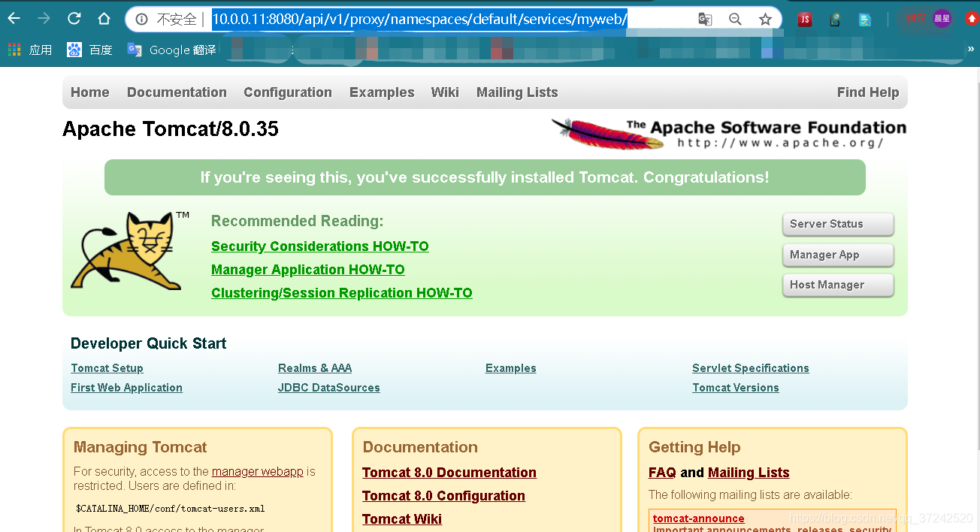
Task: Open the Tomcat Setup link
Action: pos(107,368)
